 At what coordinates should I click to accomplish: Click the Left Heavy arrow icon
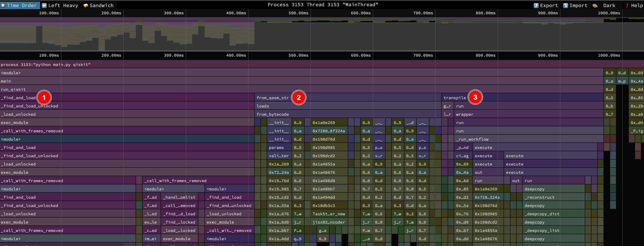point(44,5)
